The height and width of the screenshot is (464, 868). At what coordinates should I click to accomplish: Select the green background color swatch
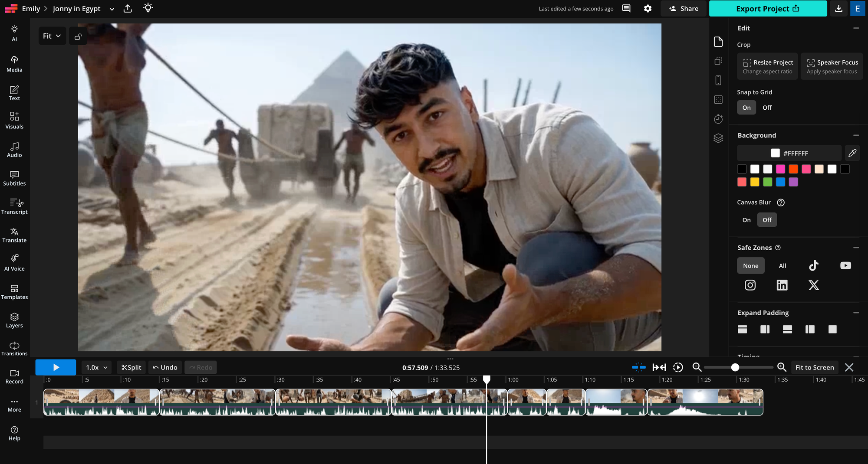point(768,182)
